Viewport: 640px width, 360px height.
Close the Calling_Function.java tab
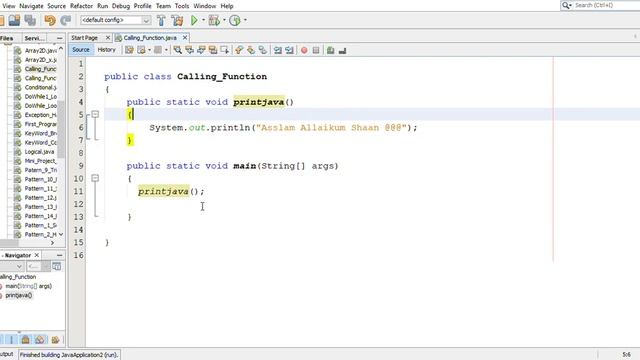click(x=185, y=38)
